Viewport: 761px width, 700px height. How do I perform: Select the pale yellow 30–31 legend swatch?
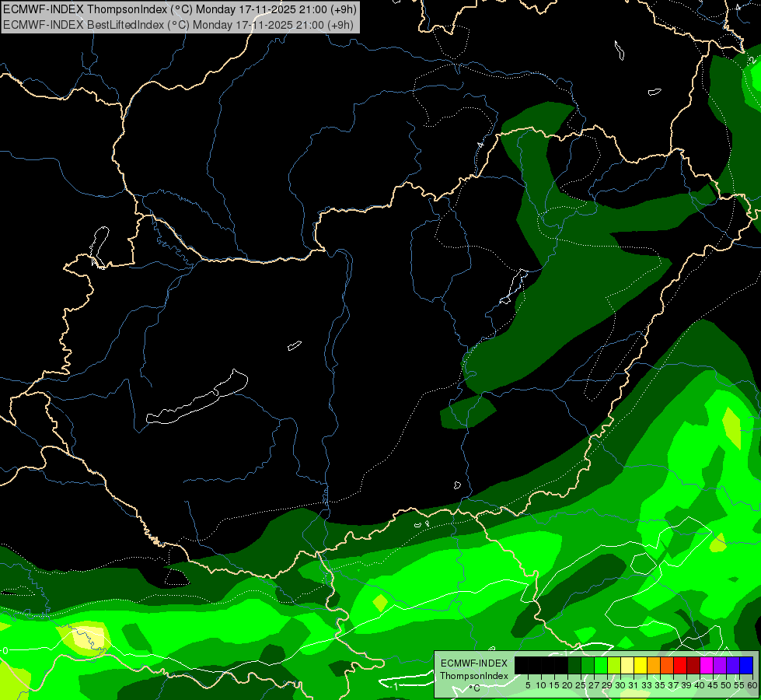[627, 666]
